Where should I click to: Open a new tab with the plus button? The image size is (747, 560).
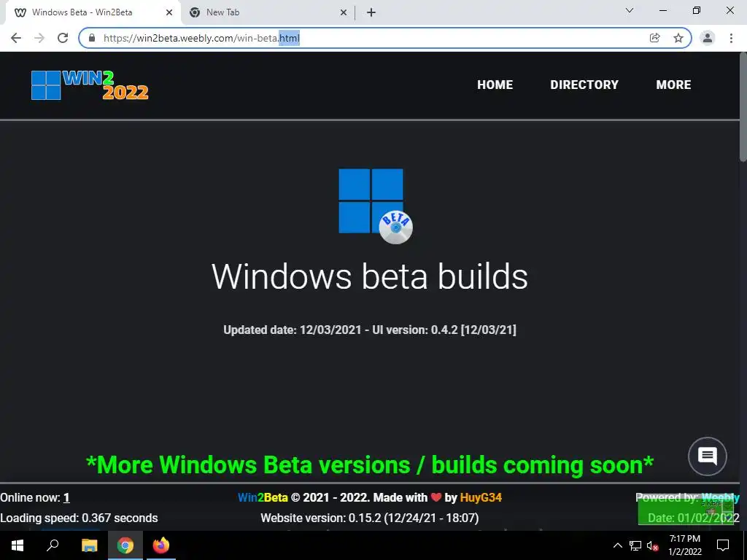pyautogui.click(x=371, y=12)
